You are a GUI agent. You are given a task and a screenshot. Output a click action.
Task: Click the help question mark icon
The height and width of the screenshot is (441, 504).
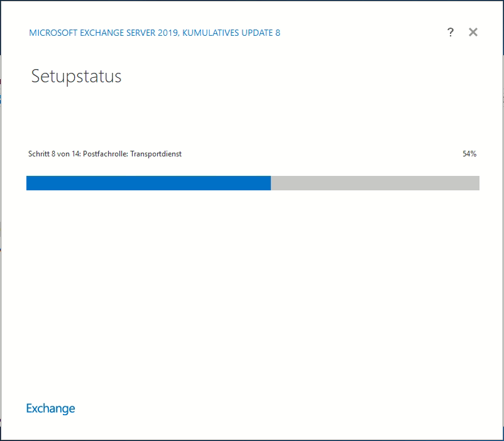[x=450, y=33]
